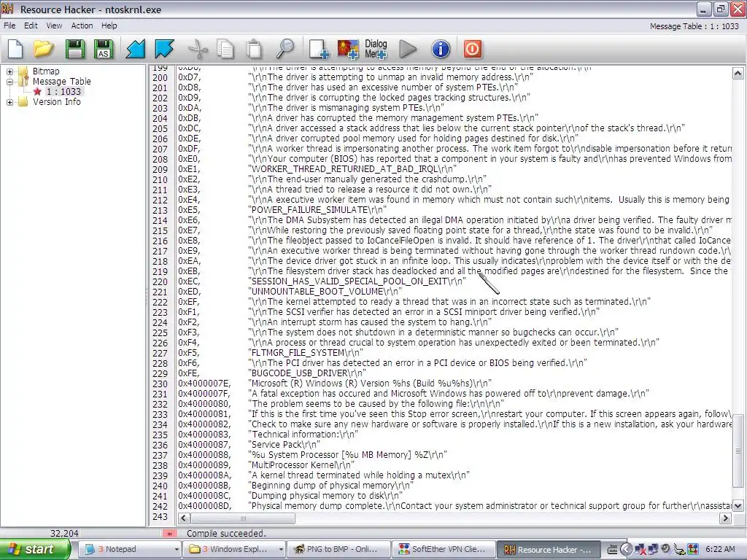
Task: Open the View menu
Action: 54,26
